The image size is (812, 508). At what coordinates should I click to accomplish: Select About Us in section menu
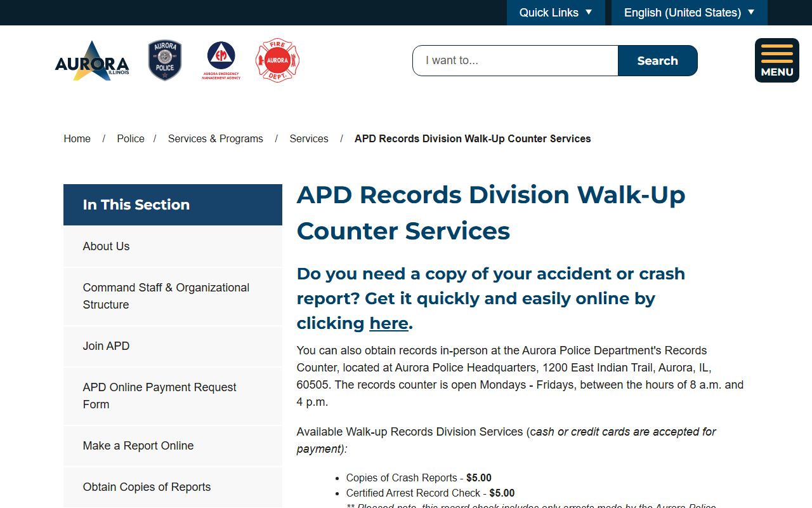pyautogui.click(x=173, y=246)
